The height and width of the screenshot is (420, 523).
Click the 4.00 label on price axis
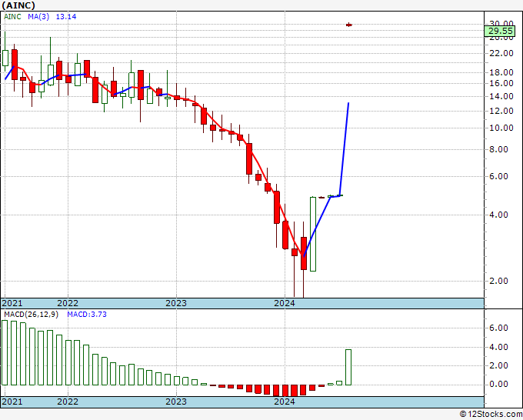pyautogui.click(x=499, y=215)
